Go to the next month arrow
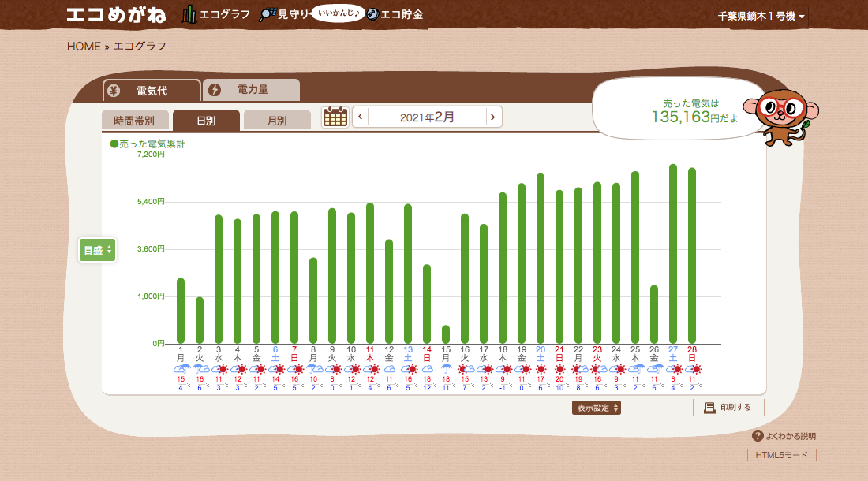This screenshot has height=481, width=868. [493, 117]
